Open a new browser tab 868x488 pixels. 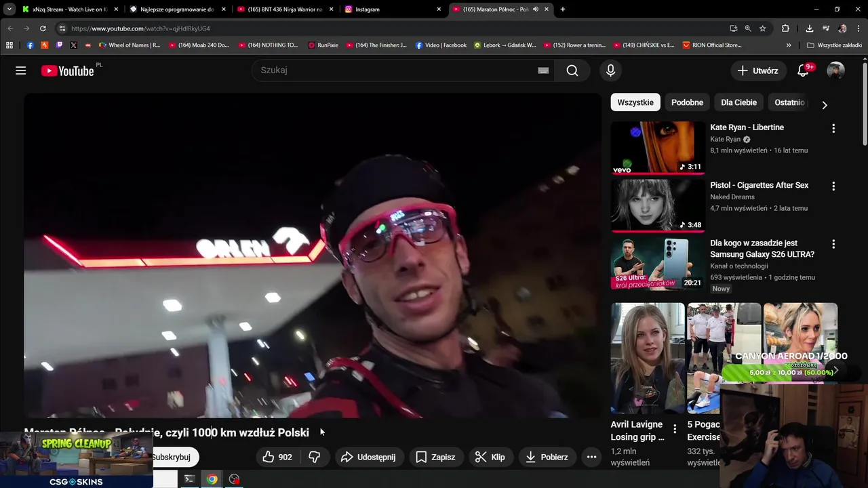[562, 9]
